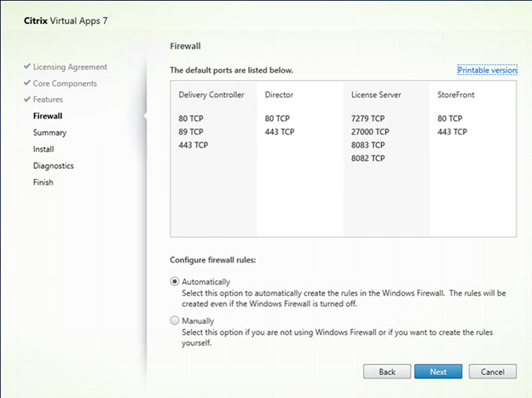Go to the Licensing Agreement step
Screen dimensions: 532x398
click(x=70, y=67)
